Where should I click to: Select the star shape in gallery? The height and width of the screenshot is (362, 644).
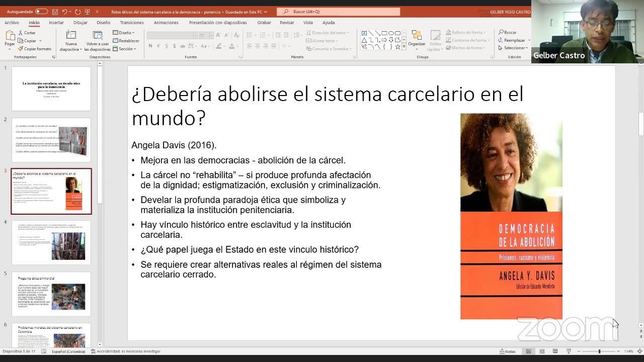tap(397, 46)
